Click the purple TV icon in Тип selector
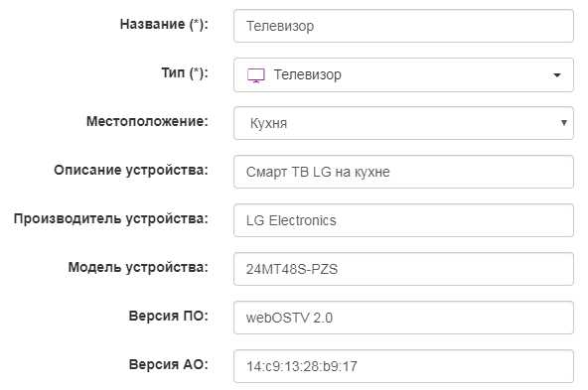The image size is (588, 390). pos(255,75)
